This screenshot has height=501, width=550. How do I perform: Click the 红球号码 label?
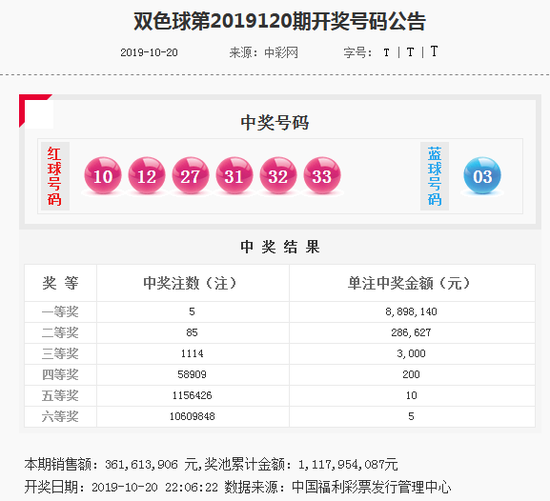point(55,176)
